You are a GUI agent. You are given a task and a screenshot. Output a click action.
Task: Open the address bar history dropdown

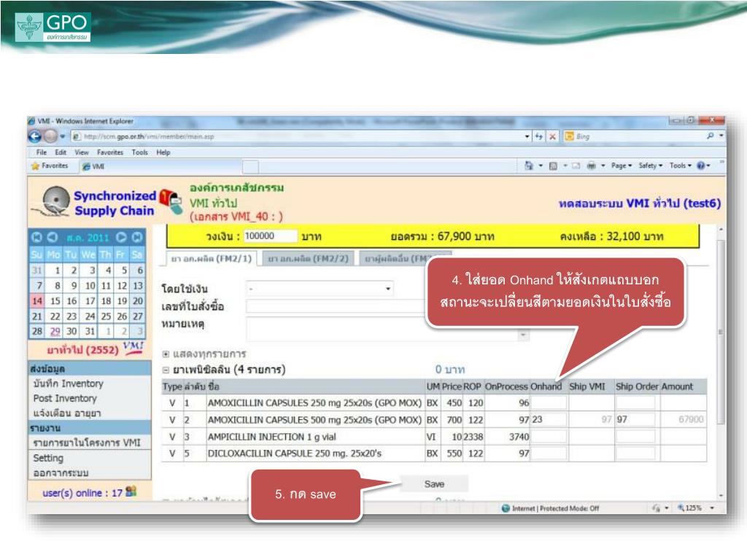click(527, 136)
